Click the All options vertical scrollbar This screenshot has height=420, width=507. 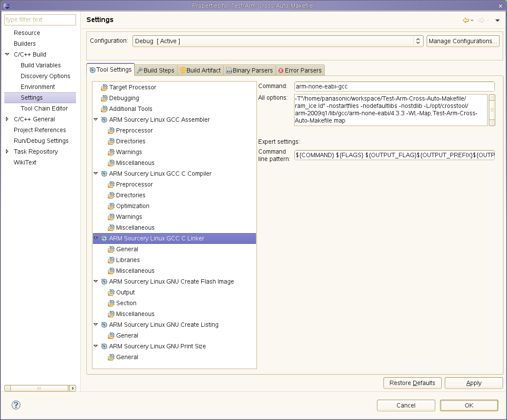click(492, 110)
